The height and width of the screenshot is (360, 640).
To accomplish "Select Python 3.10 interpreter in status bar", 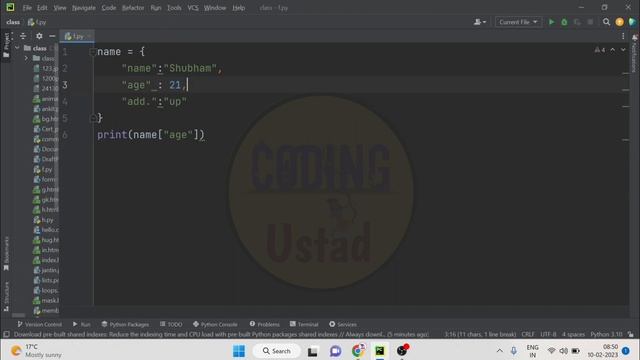I will tap(607, 334).
